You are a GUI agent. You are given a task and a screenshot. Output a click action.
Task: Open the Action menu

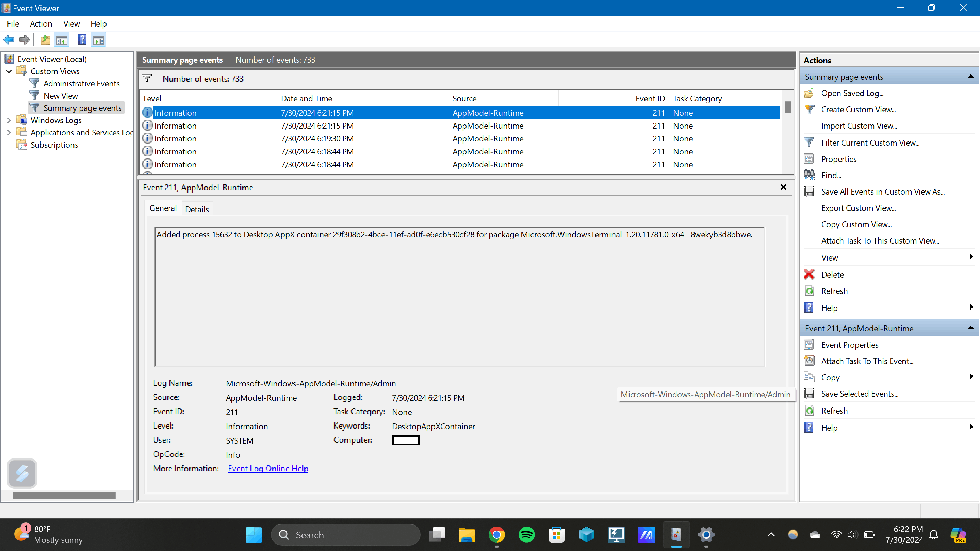41,23
